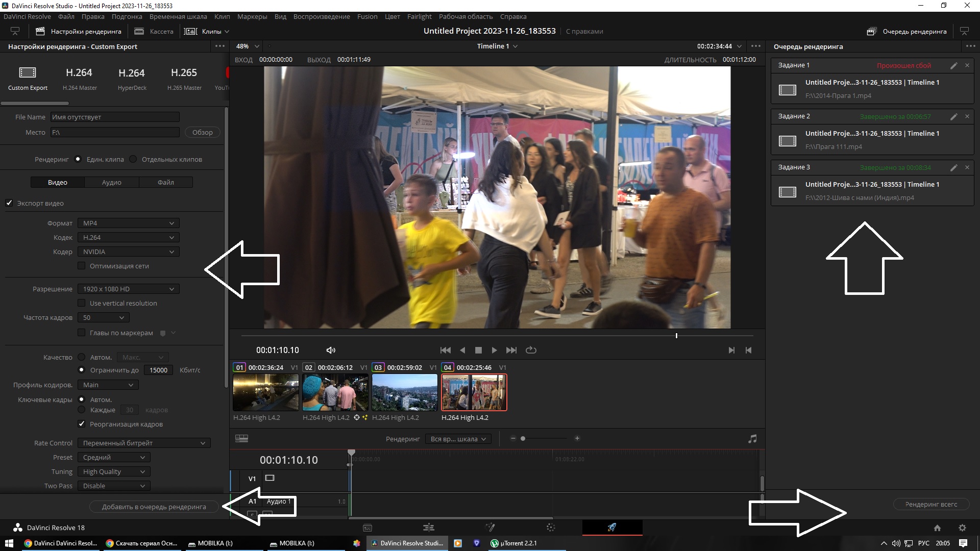Switch to the Аудио settings tab

click(x=112, y=182)
